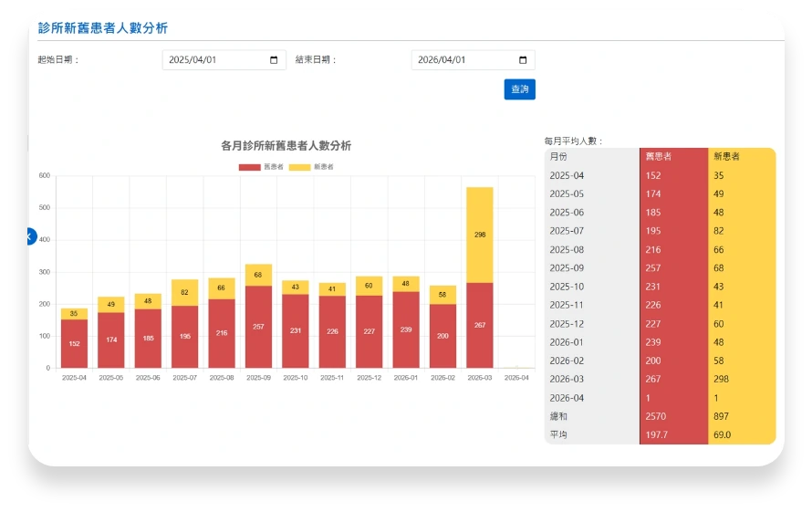Click the 起始日期 label
Screen dimensions: 812x512
click(x=58, y=59)
